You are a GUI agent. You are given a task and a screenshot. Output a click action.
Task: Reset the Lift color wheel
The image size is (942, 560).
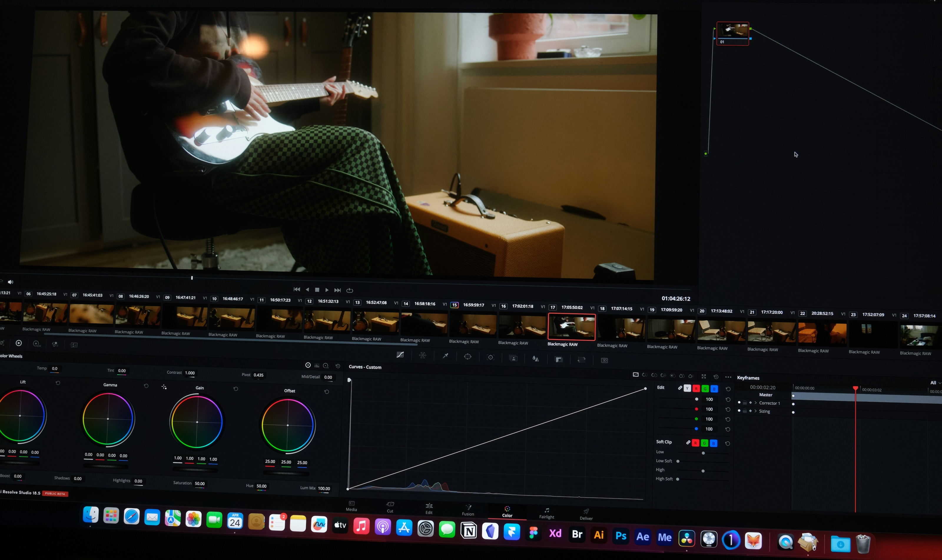click(58, 383)
